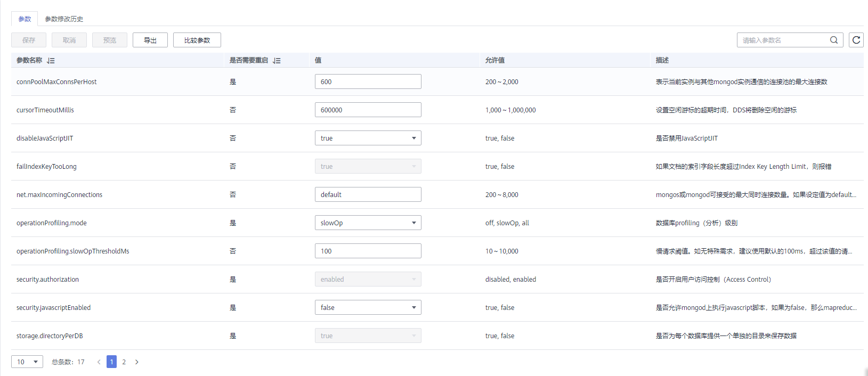Expand operationProfiling.mode slowOp dropdown

(x=368, y=223)
